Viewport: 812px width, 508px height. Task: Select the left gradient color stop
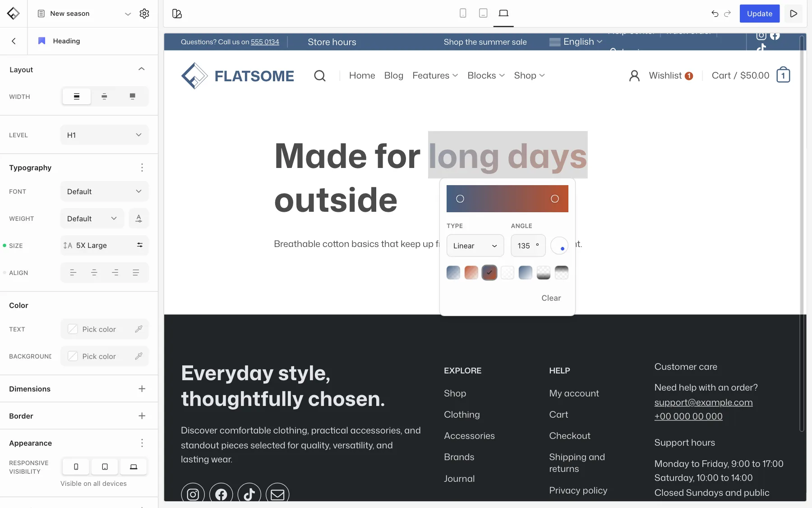click(x=460, y=199)
